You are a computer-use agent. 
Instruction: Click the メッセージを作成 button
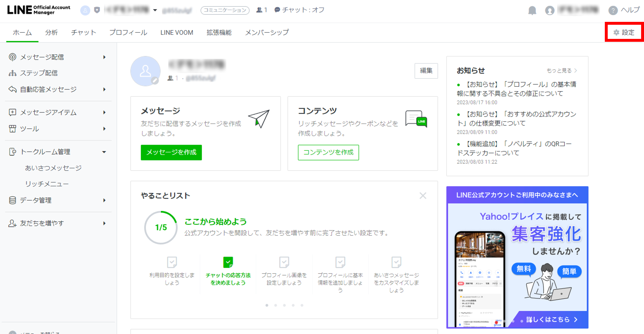(171, 152)
